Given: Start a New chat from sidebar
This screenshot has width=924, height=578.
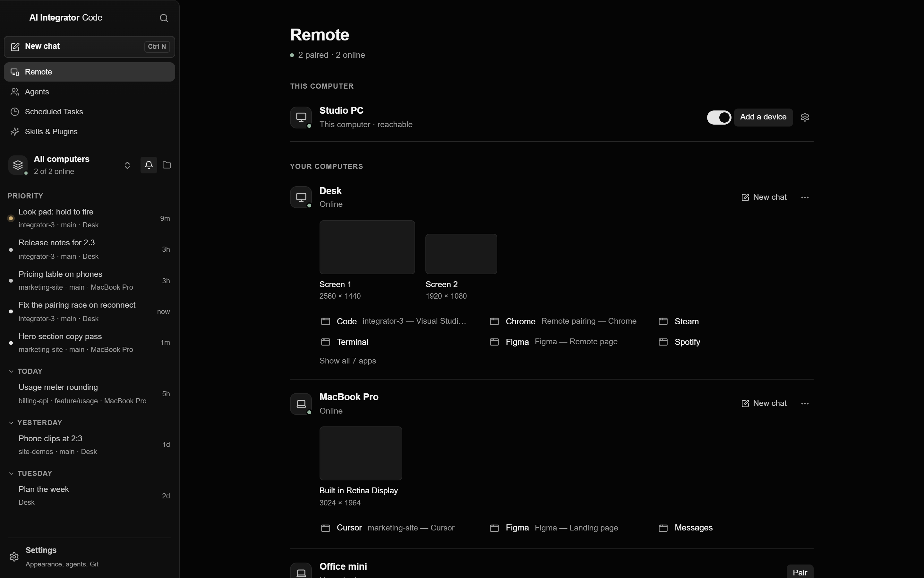Looking at the screenshot, I should 89,47.
